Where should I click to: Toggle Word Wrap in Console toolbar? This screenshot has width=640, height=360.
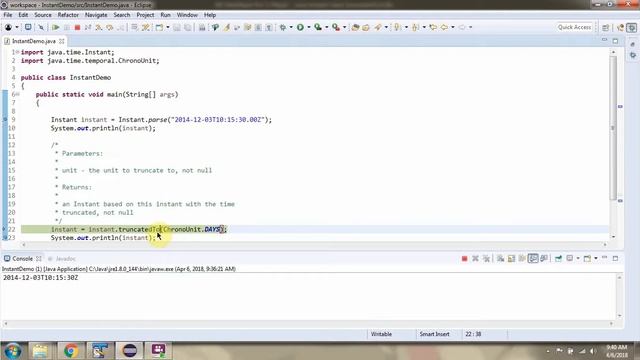[x=522, y=258]
